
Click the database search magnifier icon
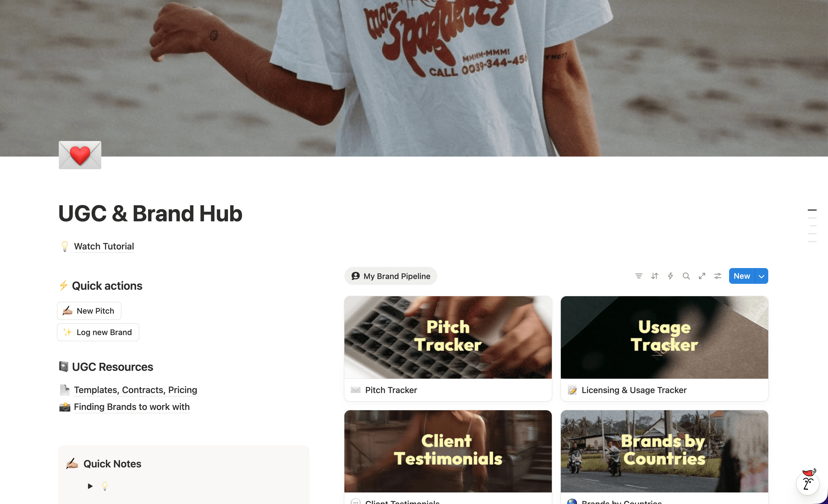click(686, 276)
